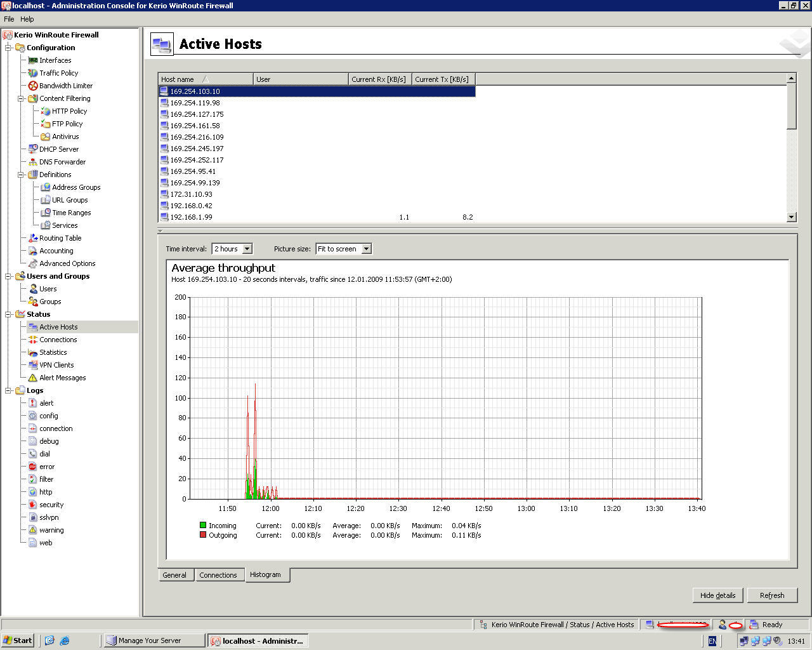Viewport: 812px width, 650px height.
Task: Open Time Ranges definitions
Action: point(71,213)
